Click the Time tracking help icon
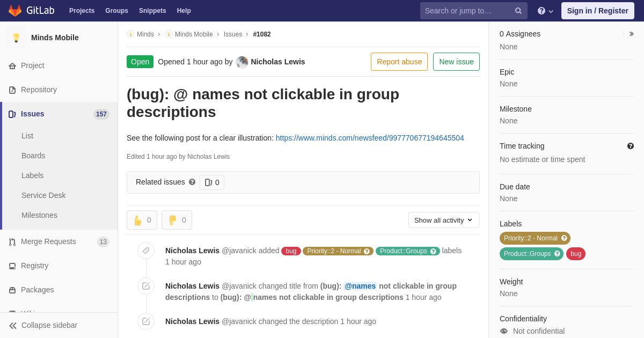 (x=631, y=146)
